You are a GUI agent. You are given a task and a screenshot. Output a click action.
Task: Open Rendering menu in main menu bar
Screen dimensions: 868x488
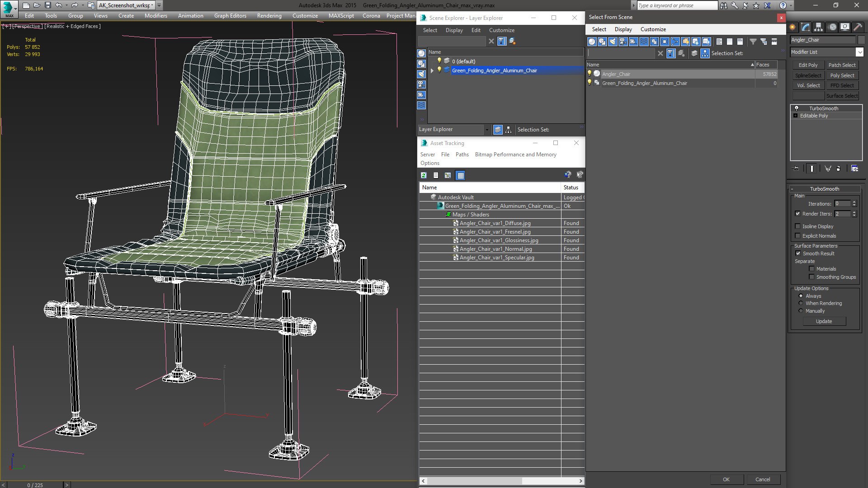tap(269, 15)
